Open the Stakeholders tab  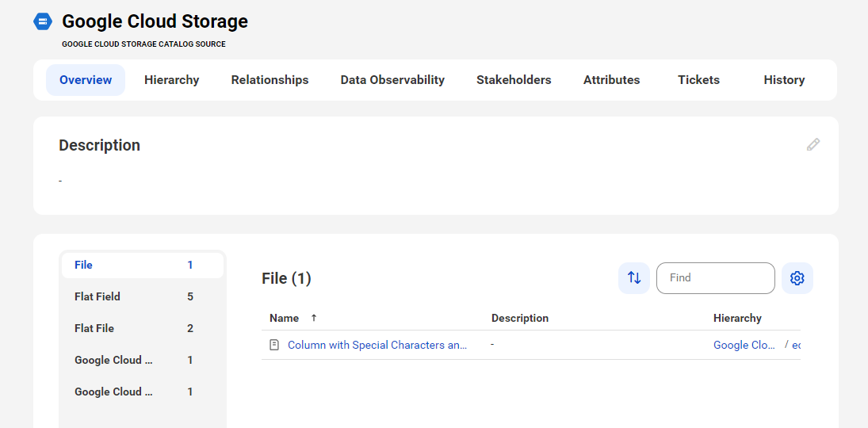[514, 80]
